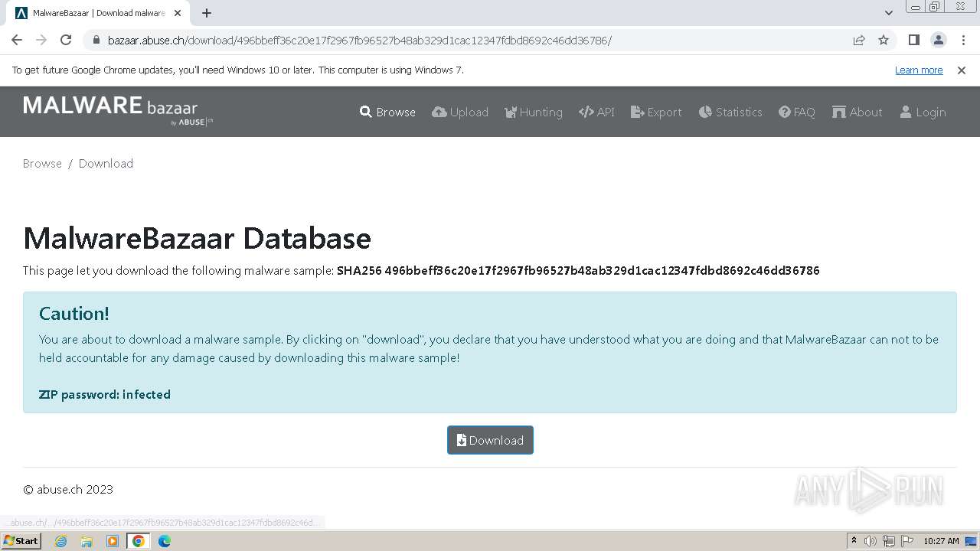
Task: Reload the current page
Action: coord(66,40)
